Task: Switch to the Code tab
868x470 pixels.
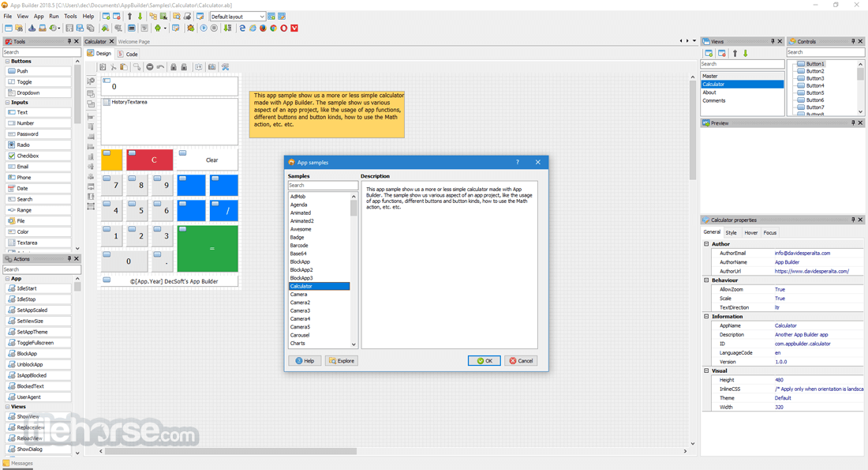Action: (x=128, y=54)
